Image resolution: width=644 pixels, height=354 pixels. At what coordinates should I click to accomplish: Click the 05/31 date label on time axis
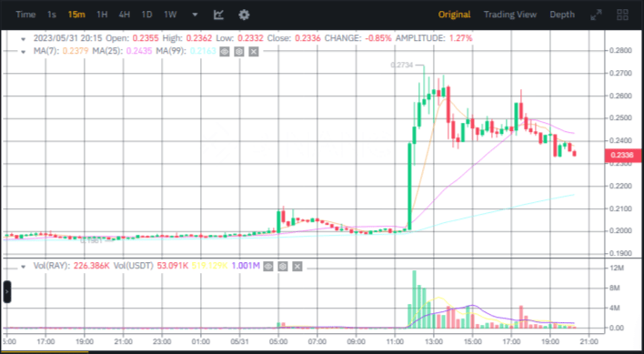(x=240, y=341)
